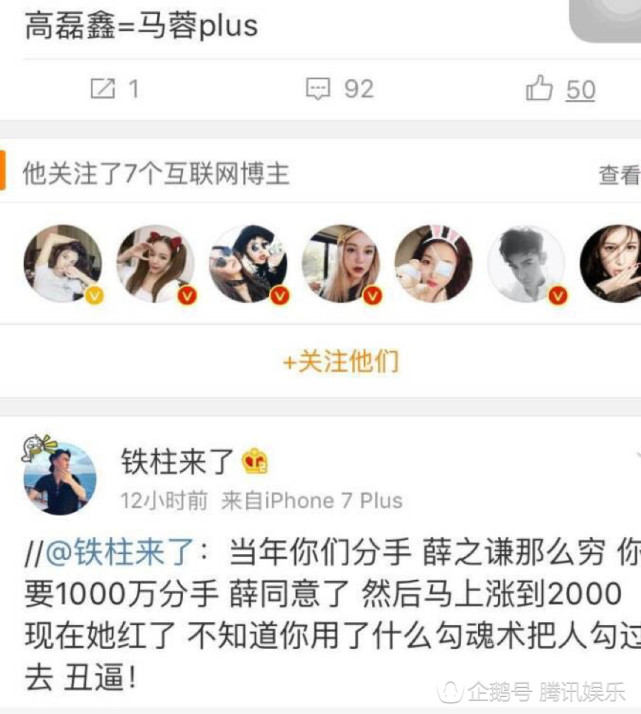641x714 pixels.
Task: Open the @铁柱来了 mention link
Action: (120, 552)
